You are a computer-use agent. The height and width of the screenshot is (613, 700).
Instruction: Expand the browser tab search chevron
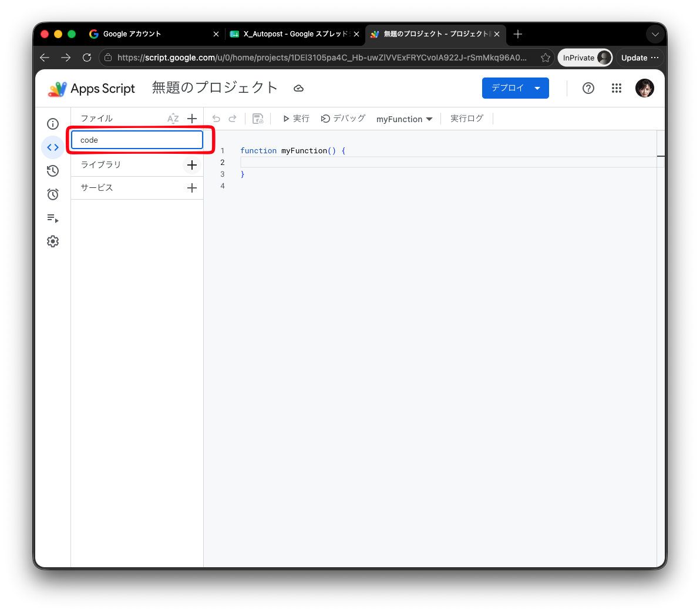tap(655, 35)
